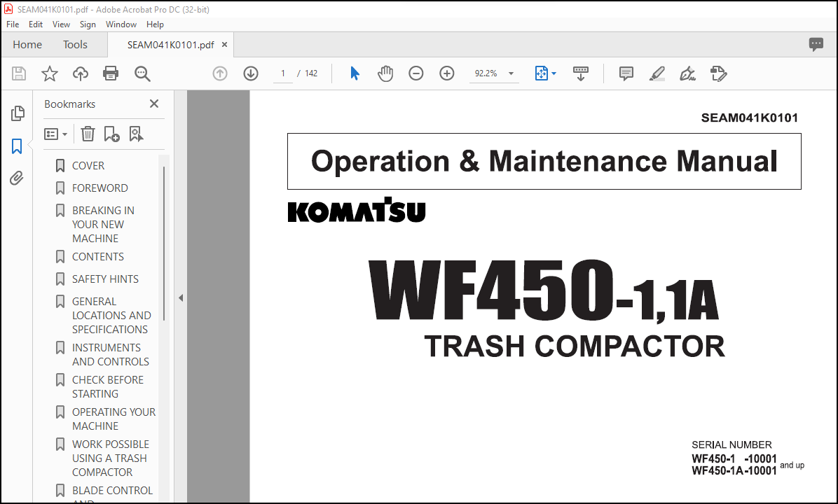Select the Highlight text tool
Screen dimensions: 838x504
[657, 73]
